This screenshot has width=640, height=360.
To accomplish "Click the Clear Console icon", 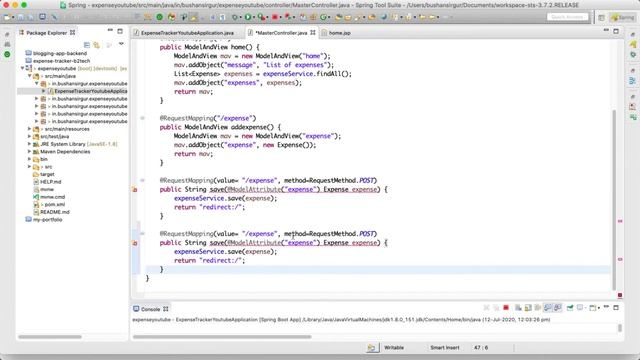I will pyautogui.click(x=518, y=308).
